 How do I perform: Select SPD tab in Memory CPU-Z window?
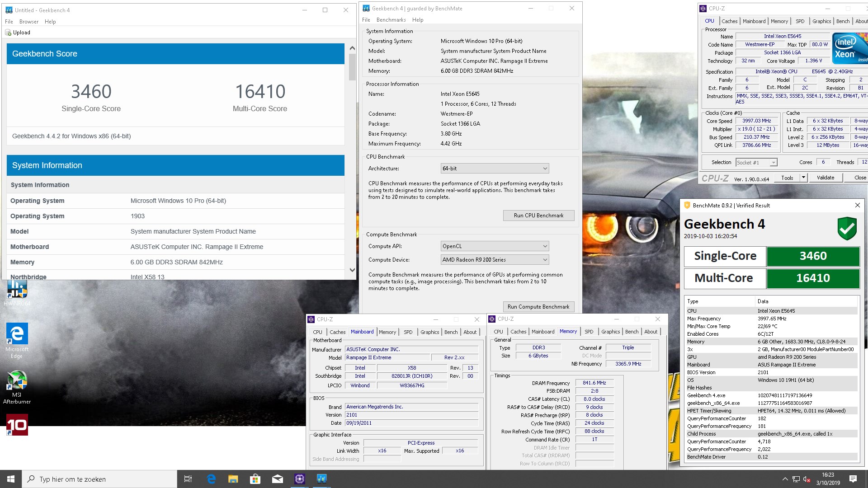589,332
